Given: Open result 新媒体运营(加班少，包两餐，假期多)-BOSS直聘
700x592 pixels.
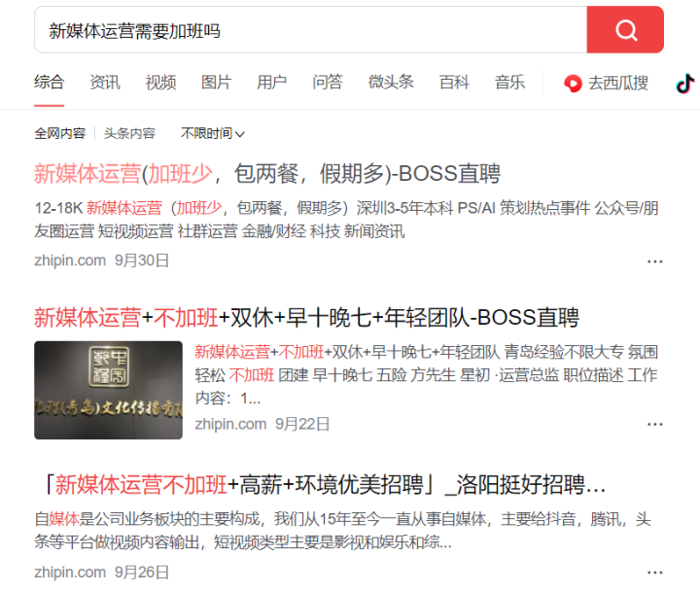Looking at the screenshot, I should pyautogui.click(x=267, y=173).
